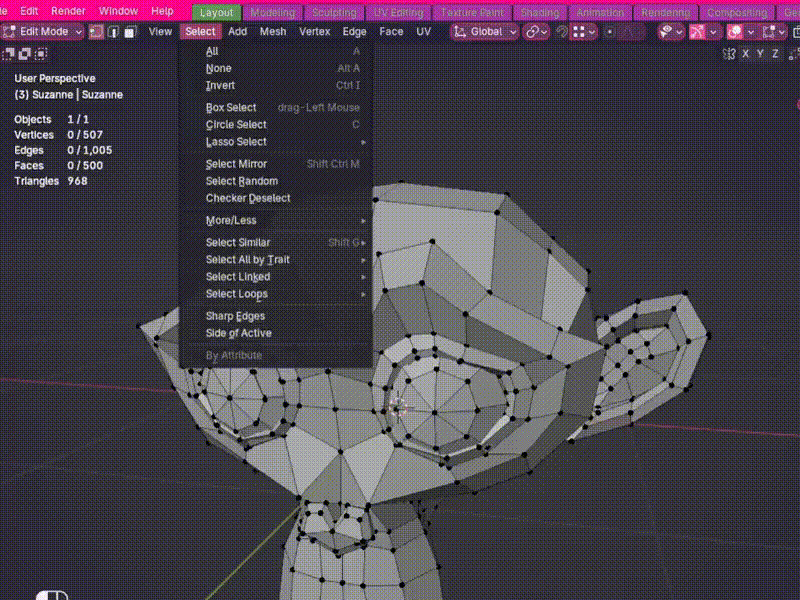800x600 pixels.
Task: Choose Invert in Select menu
Action: point(276,85)
